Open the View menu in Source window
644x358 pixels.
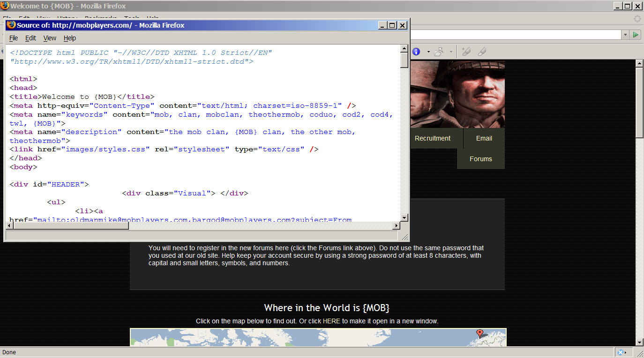click(x=50, y=38)
